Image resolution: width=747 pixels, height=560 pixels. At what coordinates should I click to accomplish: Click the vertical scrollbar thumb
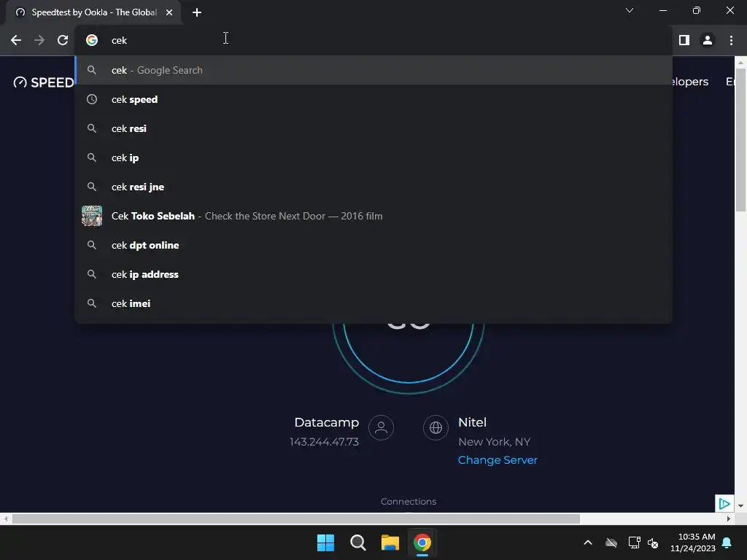(x=740, y=139)
